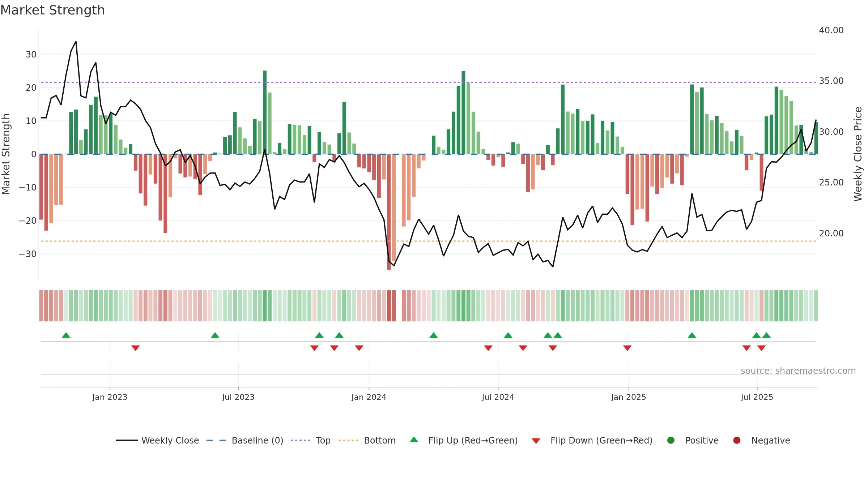Click the Weekly Close Price axis title
Image resolution: width=868 pixels, height=488 pixels.
click(858, 154)
